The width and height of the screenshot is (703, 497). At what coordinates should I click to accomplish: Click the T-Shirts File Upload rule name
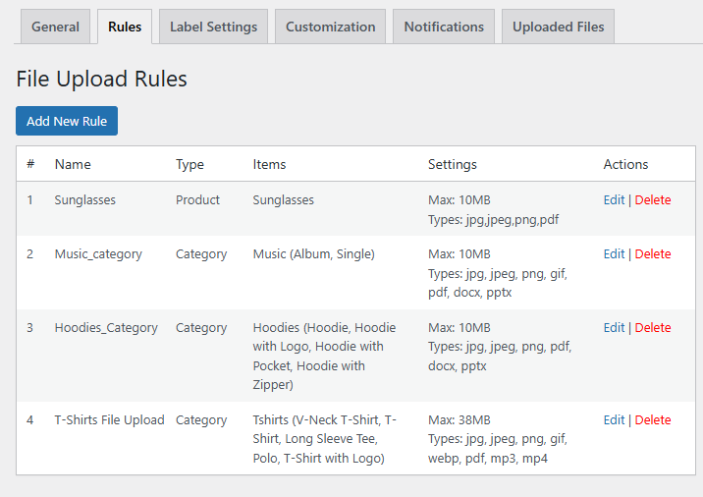click(x=109, y=420)
